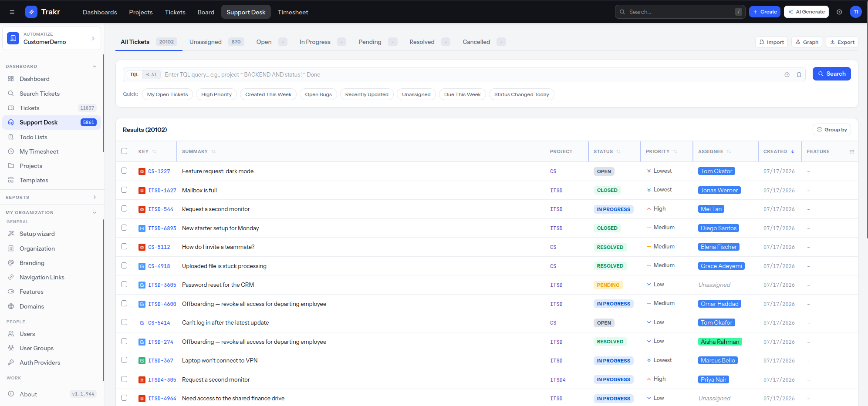Image resolution: width=868 pixels, height=406 pixels.
Task: Select checkbox for CS-5112 row
Action: tap(124, 246)
